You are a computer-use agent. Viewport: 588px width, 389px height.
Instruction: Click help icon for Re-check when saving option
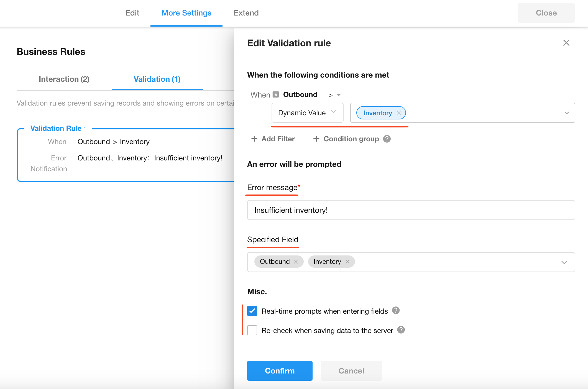(401, 330)
